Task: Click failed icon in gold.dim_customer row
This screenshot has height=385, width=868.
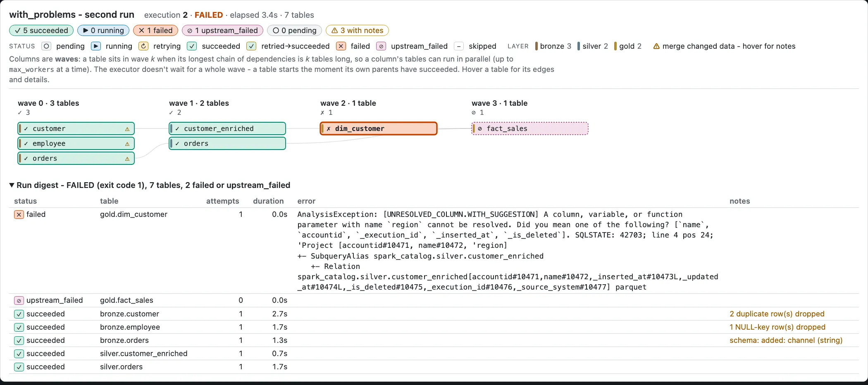Action: tap(19, 214)
